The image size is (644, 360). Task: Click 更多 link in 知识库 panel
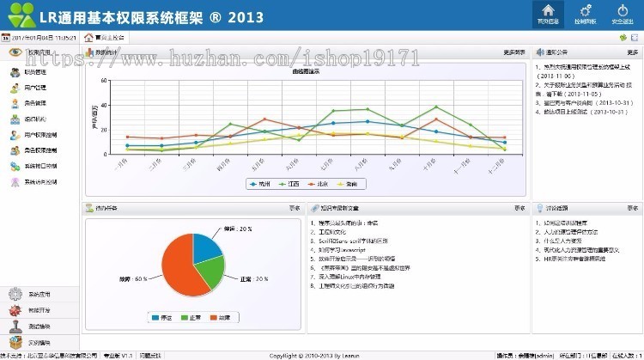click(x=519, y=209)
